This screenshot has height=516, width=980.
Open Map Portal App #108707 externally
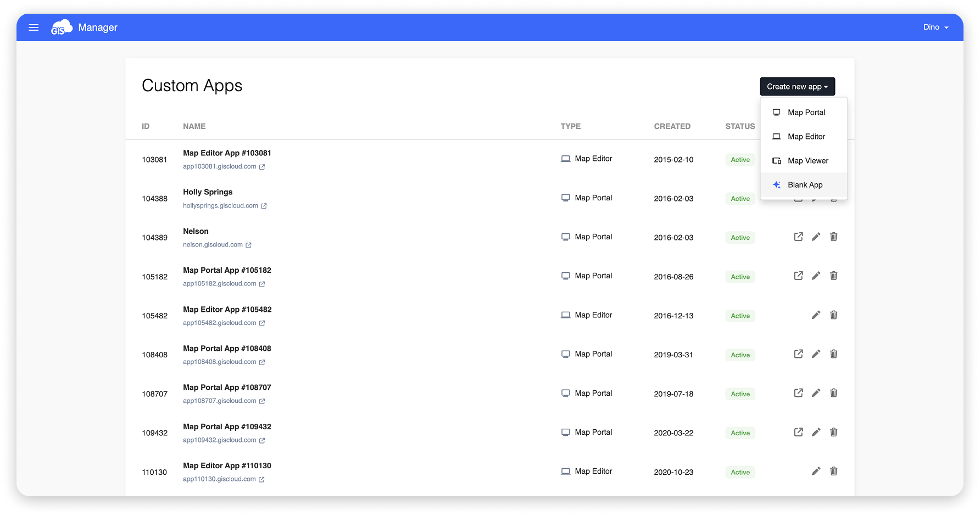(799, 393)
